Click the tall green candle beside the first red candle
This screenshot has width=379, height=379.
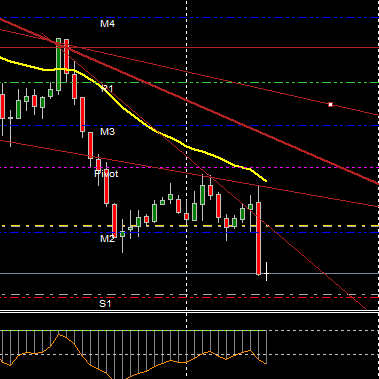tap(58, 64)
